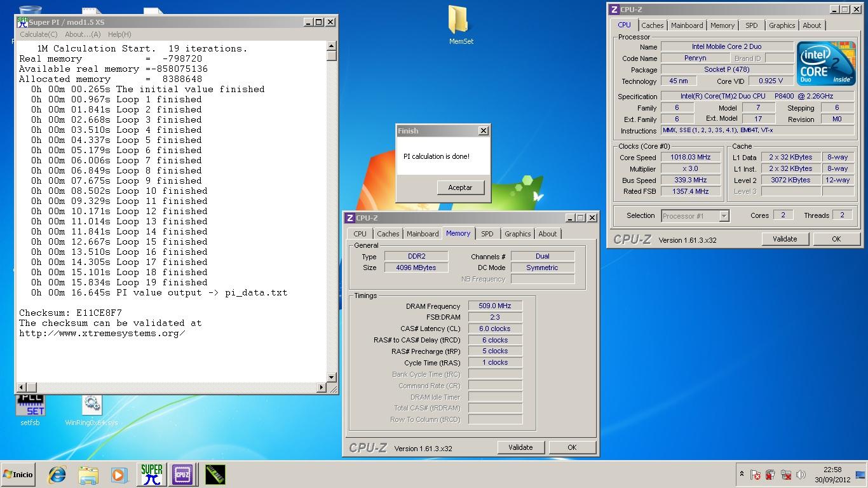Open Caches tab in CPU-Z CPU window
Viewport: 868px width, 488px height.
pyautogui.click(x=652, y=25)
